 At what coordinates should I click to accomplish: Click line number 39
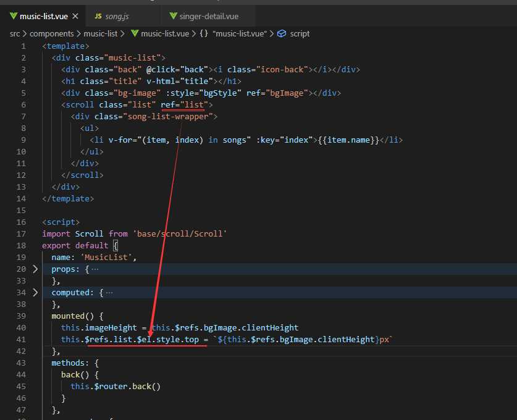[21, 316]
